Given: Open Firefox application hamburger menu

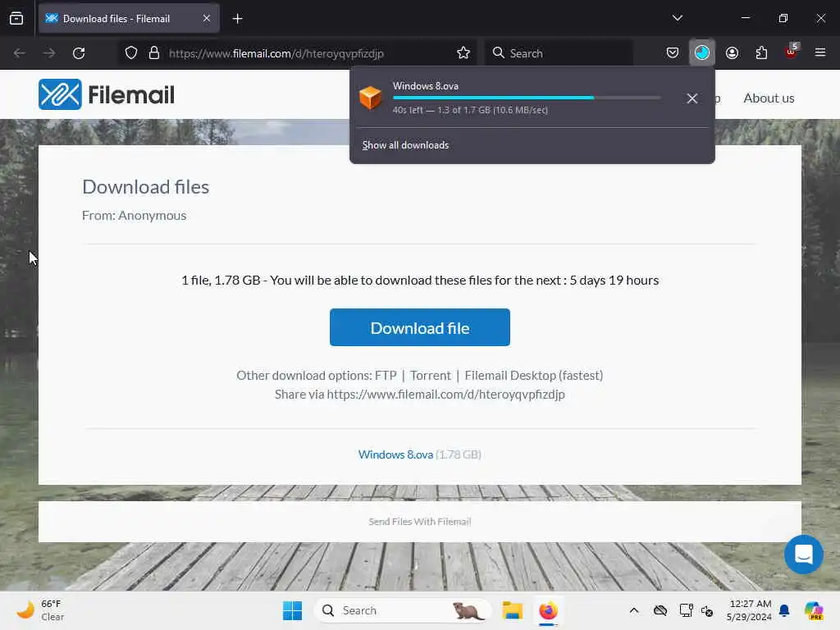Looking at the screenshot, I should [x=820, y=53].
